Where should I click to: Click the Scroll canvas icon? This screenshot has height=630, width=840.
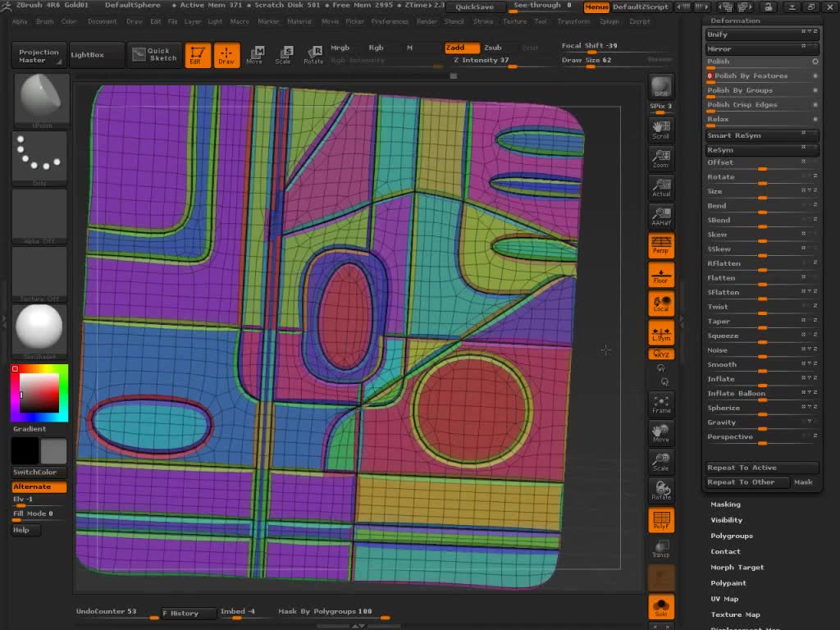[x=661, y=130]
